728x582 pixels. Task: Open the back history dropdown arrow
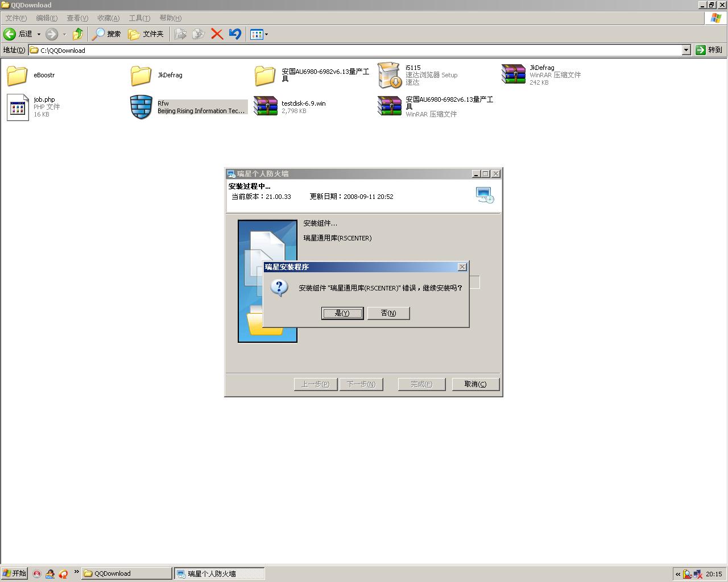click(x=39, y=34)
